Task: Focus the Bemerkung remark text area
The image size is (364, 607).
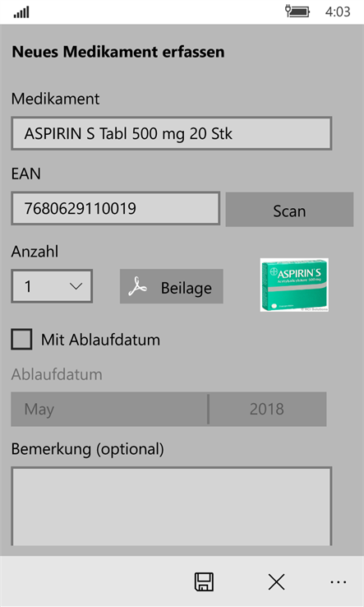Action: (x=172, y=507)
